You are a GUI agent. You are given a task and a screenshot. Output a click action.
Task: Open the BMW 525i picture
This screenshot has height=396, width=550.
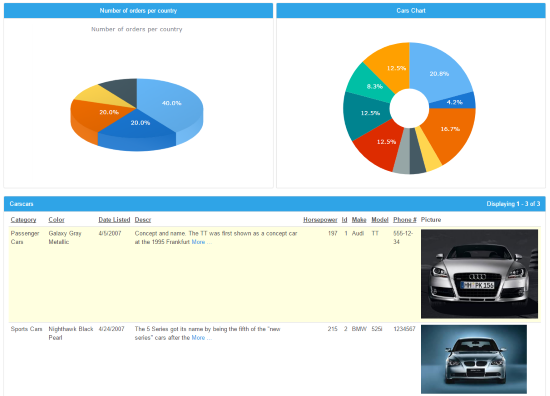(474, 359)
